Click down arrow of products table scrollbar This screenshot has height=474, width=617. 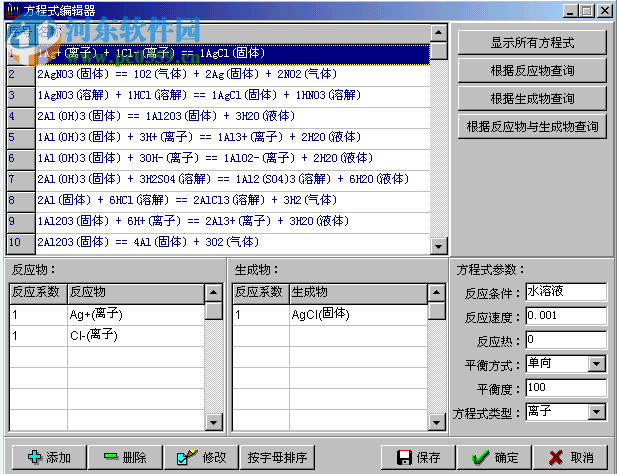pyautogui.click(x=436, y=423)
